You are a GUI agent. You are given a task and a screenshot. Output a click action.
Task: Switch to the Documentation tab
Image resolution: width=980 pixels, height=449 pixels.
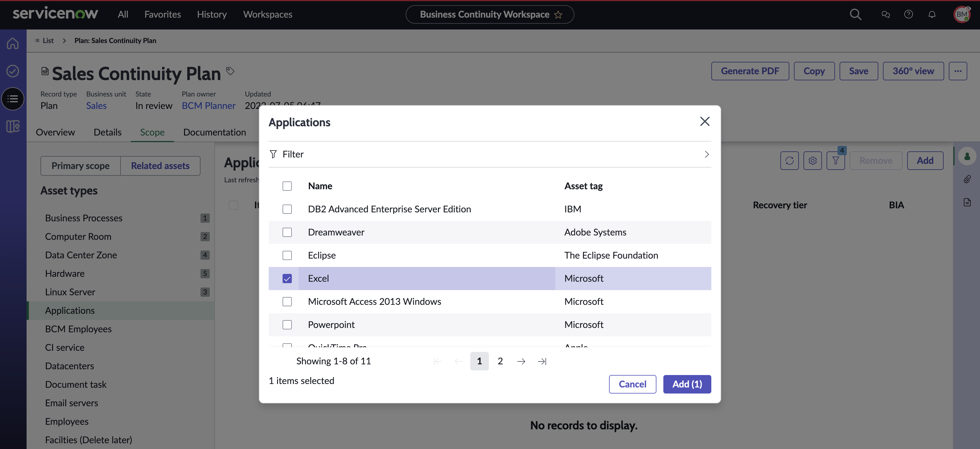pos(215,132)
